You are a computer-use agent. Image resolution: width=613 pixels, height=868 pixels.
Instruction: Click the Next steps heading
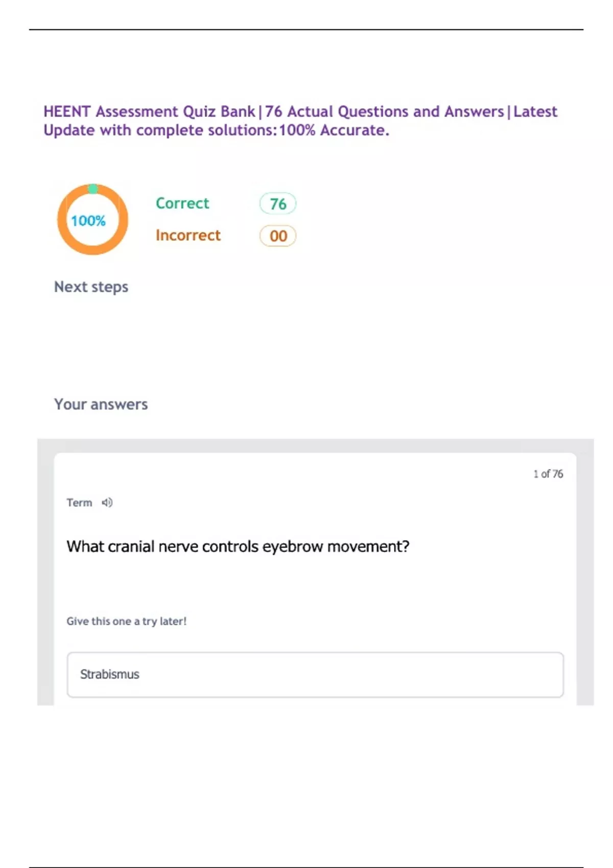tap(91, 287)
